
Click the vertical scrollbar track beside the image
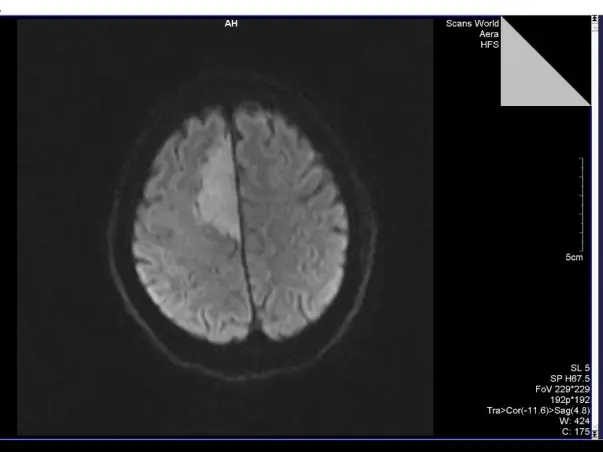tap(596, 226)
